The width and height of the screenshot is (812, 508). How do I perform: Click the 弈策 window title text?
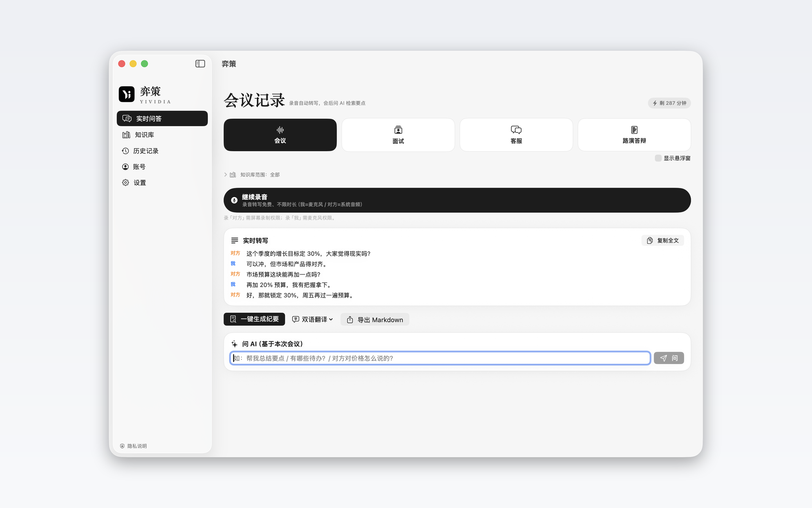click(229, 64)
